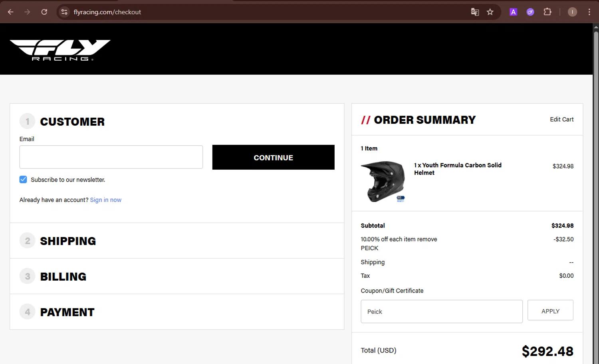Open the Billing step section
Image resolution: width=599 pixels, height=364 pixels.
click(x=177, y=276)
